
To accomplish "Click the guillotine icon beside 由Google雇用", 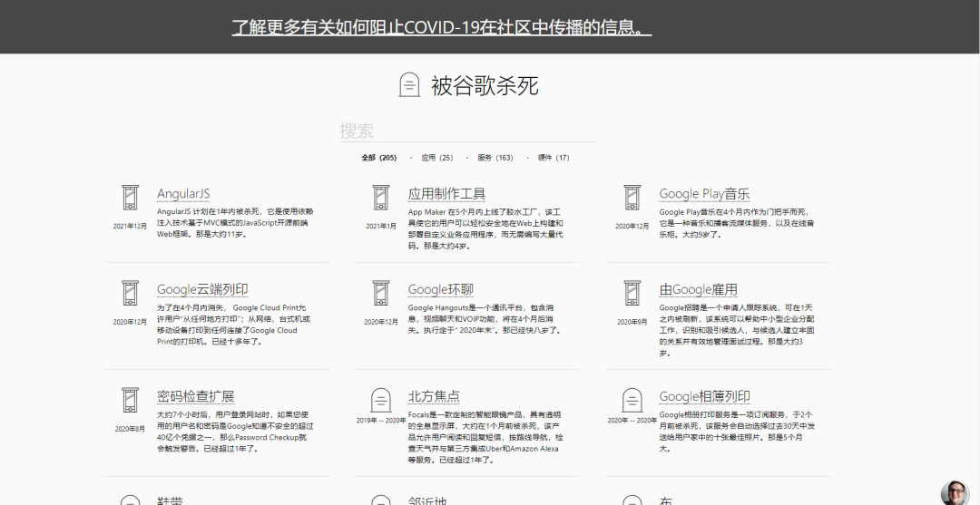I will pyautogui.click(x=632, y=293).
